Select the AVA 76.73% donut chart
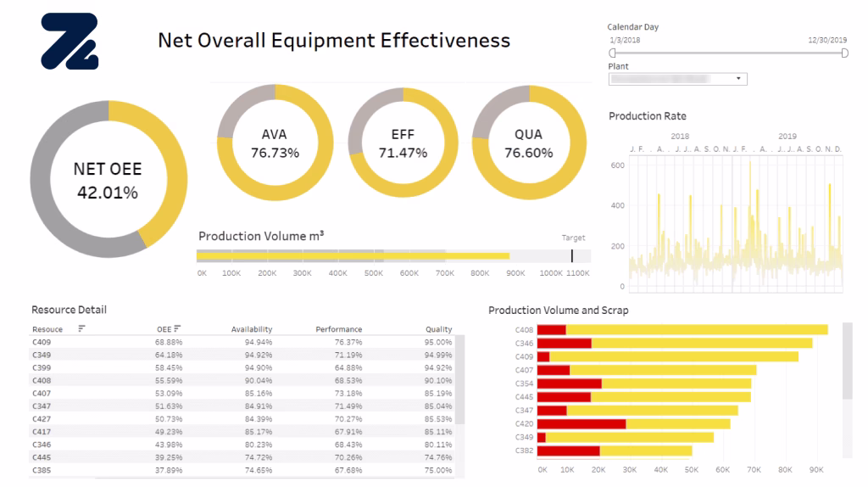The image size is (868, 487). point(275,143)
